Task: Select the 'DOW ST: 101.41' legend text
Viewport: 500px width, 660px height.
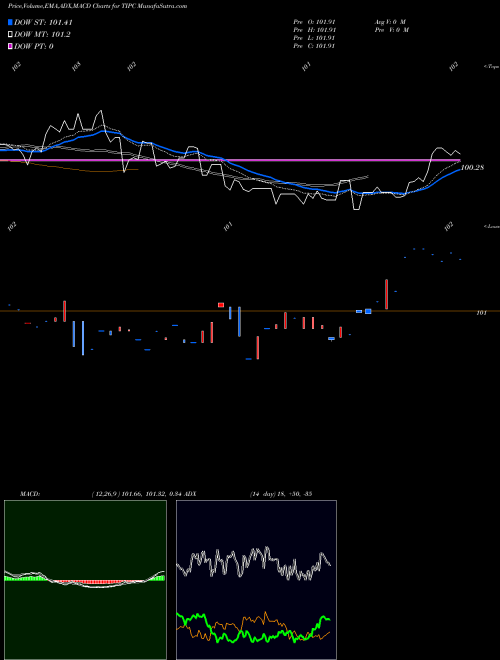Action: click(x=43, y=22)
